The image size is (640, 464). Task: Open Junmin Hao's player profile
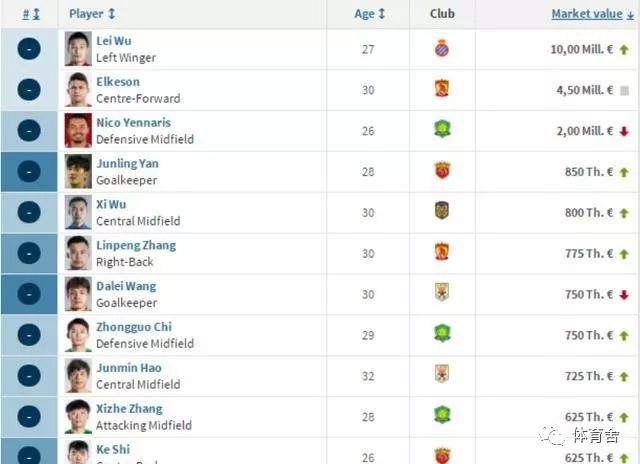[x=129, y=368]
